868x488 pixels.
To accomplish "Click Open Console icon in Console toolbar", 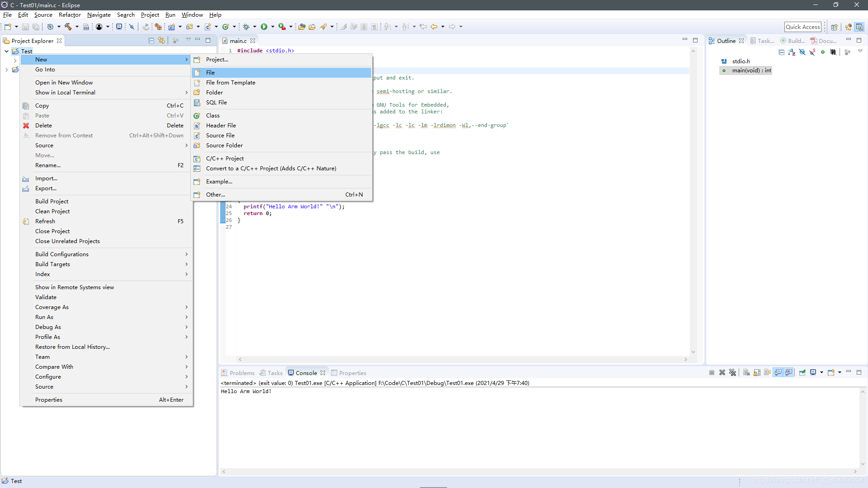I will (x=831, y=372).
